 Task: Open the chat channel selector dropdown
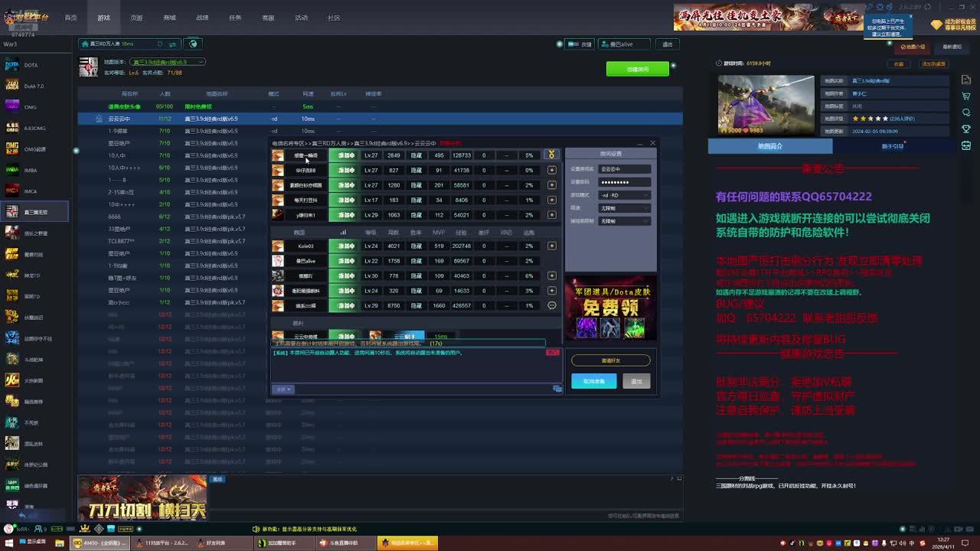[x=284, y=390]
